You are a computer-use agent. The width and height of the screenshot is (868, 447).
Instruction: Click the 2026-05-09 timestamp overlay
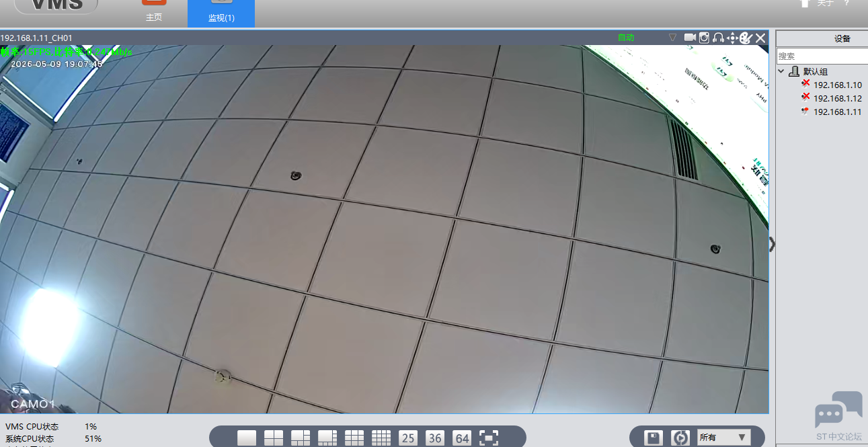[x=57, y=64]
